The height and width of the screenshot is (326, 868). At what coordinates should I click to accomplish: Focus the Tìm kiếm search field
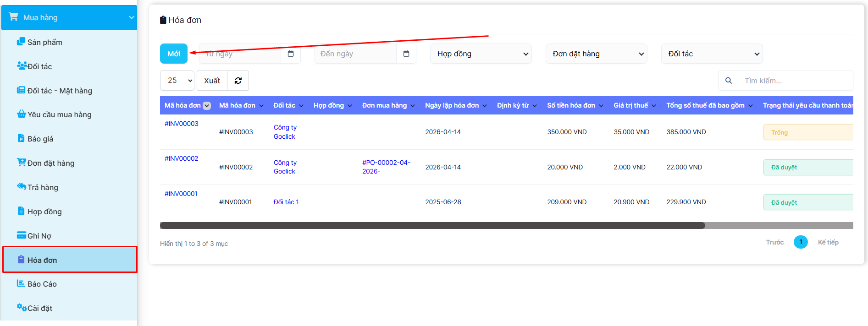(795, 81)
